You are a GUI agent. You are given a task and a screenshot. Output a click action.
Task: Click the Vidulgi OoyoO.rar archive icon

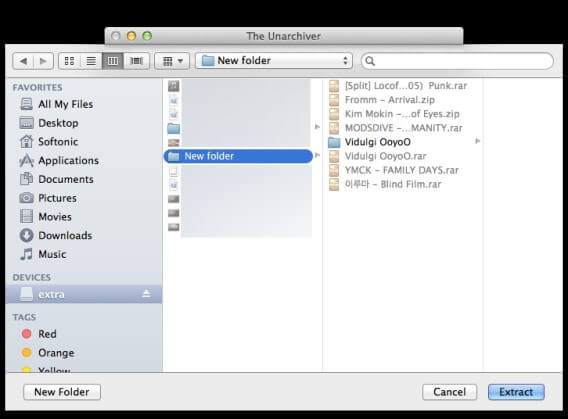[x=334, y=156]
